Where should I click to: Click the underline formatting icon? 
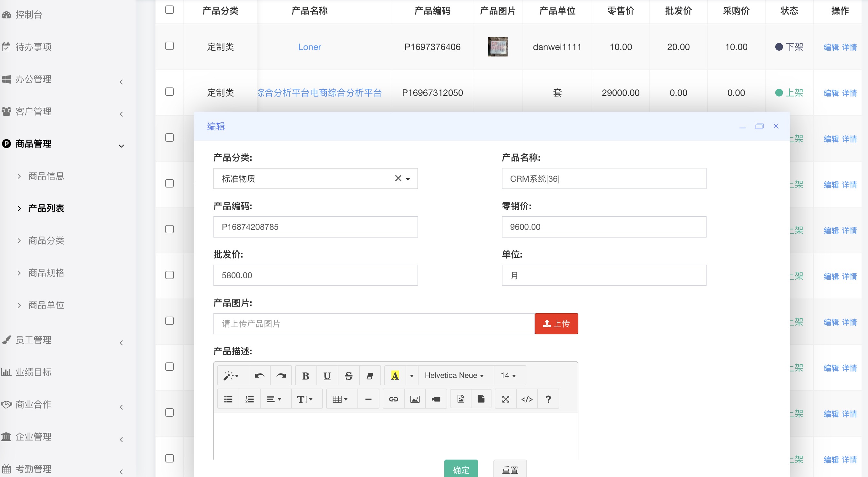tap(327, 376)
